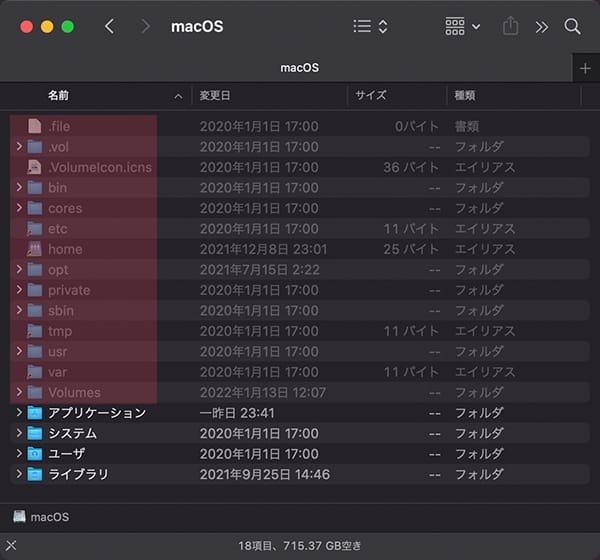
Task: Click the .file name text
Action: pos(59,126)
